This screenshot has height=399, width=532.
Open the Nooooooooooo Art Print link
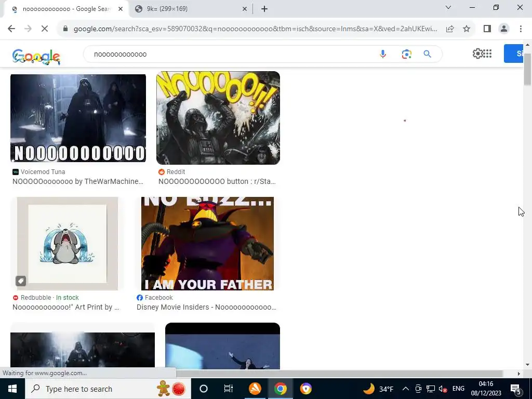(66, 307)
